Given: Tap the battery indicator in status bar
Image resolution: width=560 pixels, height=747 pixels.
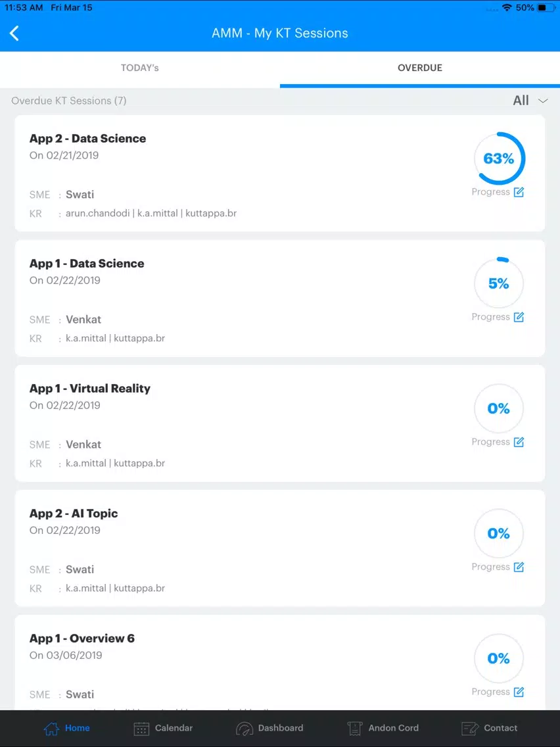Looking at the screenshot, I should click(546, 8).
